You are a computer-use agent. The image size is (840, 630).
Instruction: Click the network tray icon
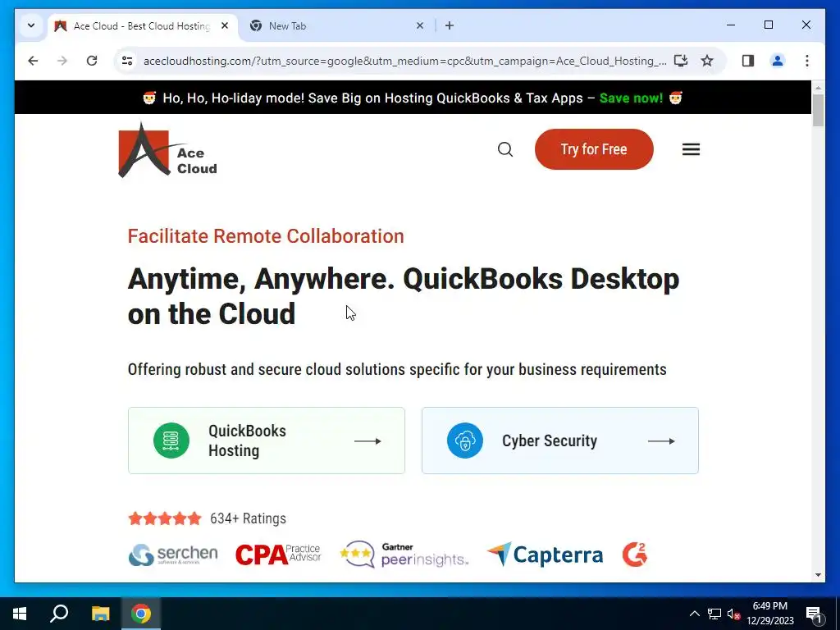pyautogui.click(x=714, y=614)
